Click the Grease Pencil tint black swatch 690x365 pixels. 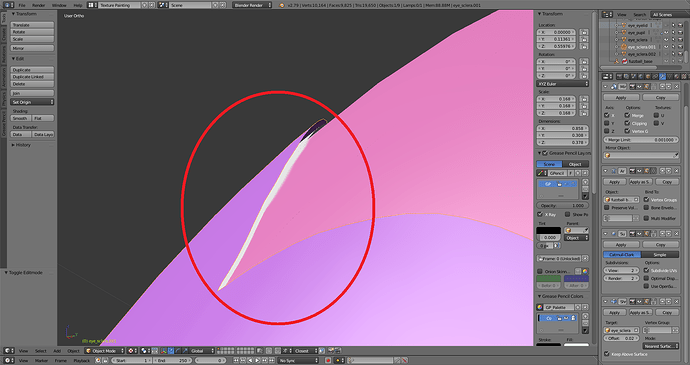548,230
